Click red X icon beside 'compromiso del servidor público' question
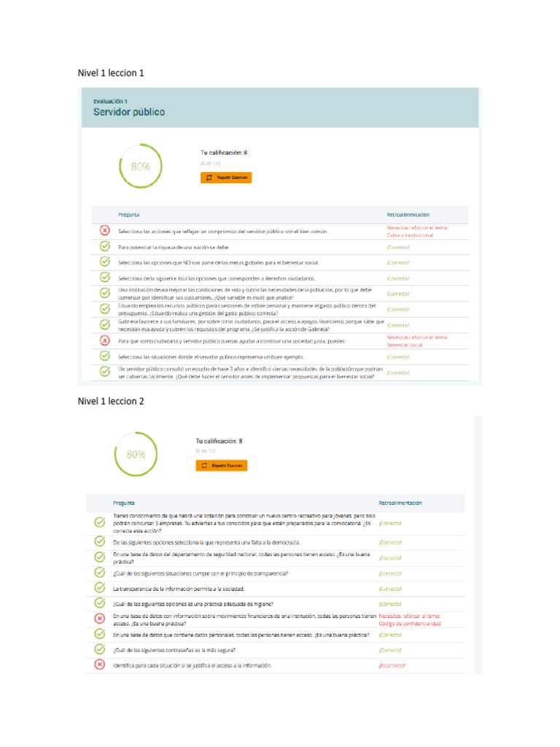The width and height of the screenshot is (560, 747). tap(105, 231)
